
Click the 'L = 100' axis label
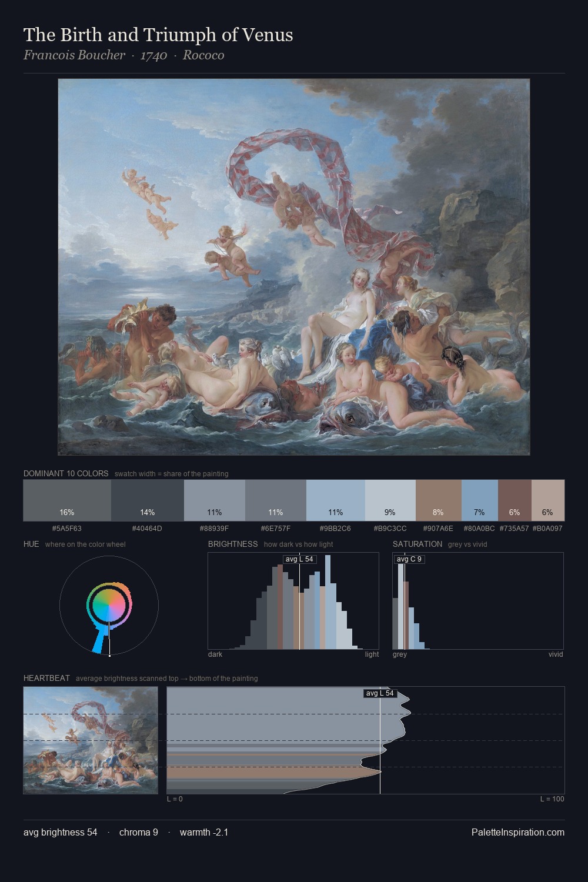click(x=552, y=799)
